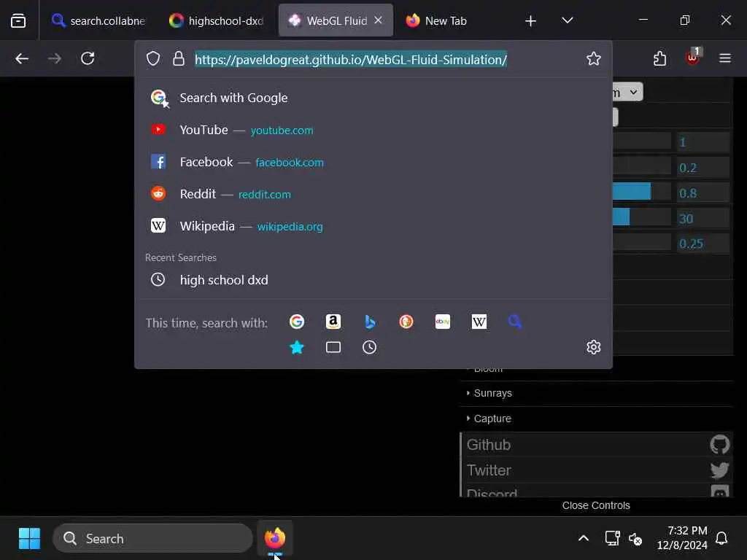This screenshot has width=747, height=560.
Task: Expand the Sunrays folder
Action: point(597,393)
